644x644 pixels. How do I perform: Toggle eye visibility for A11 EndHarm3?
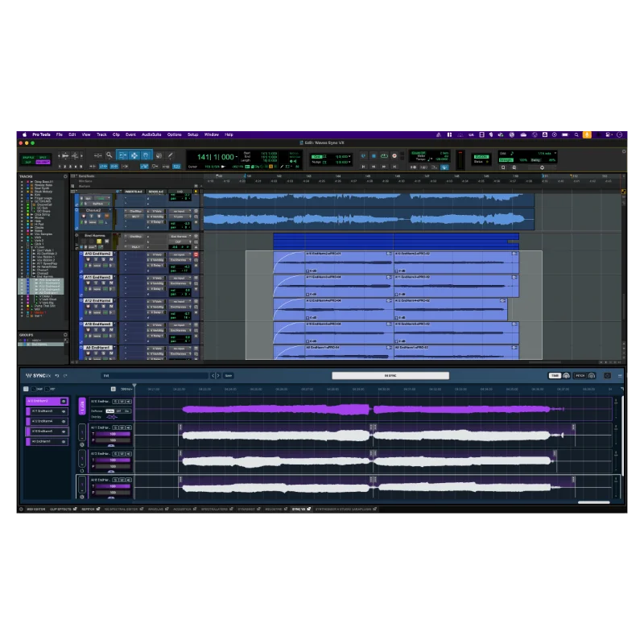[x=64, y=411]
